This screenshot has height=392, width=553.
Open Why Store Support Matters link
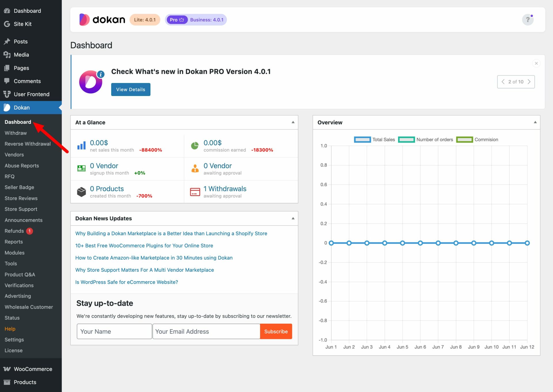coord(145,270)
